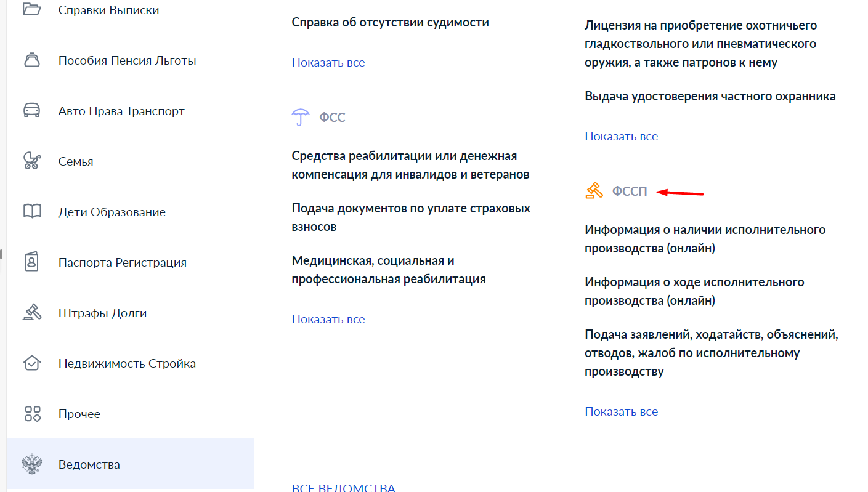Expand ФСС services with Показать все
Image resolution: width=868 pixels, height=492 pixels.
328,319
